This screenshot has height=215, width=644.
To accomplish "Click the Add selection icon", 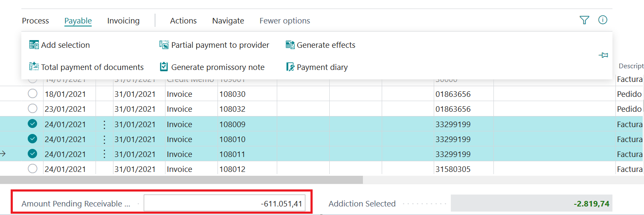I will [34, 45].
